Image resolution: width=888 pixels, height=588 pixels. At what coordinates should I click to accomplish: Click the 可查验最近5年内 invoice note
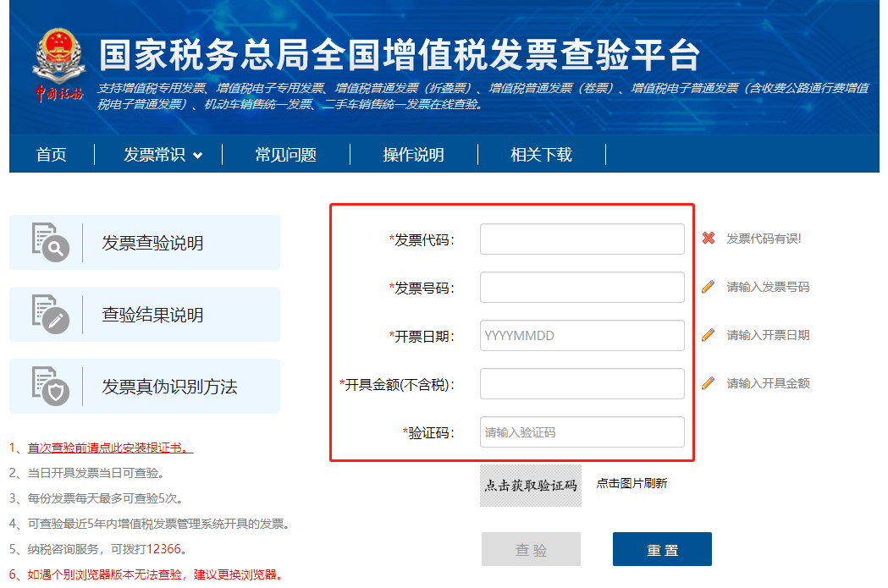(x=158, y=524)
